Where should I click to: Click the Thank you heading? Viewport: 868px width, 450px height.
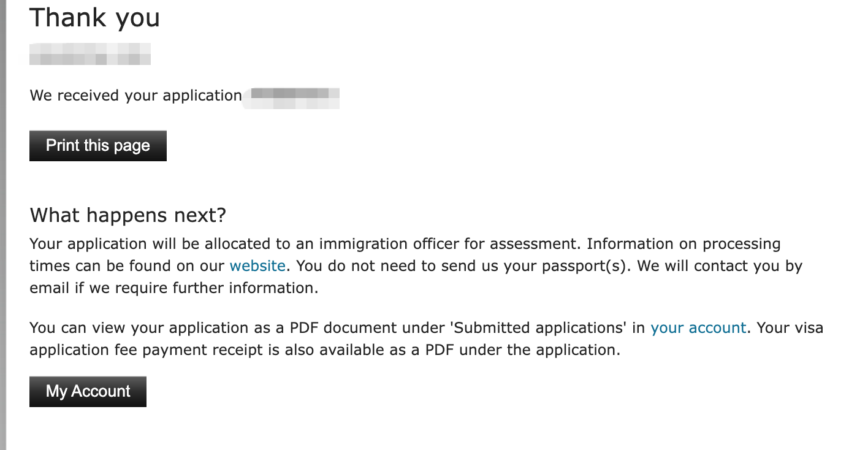tap(94, 17)
